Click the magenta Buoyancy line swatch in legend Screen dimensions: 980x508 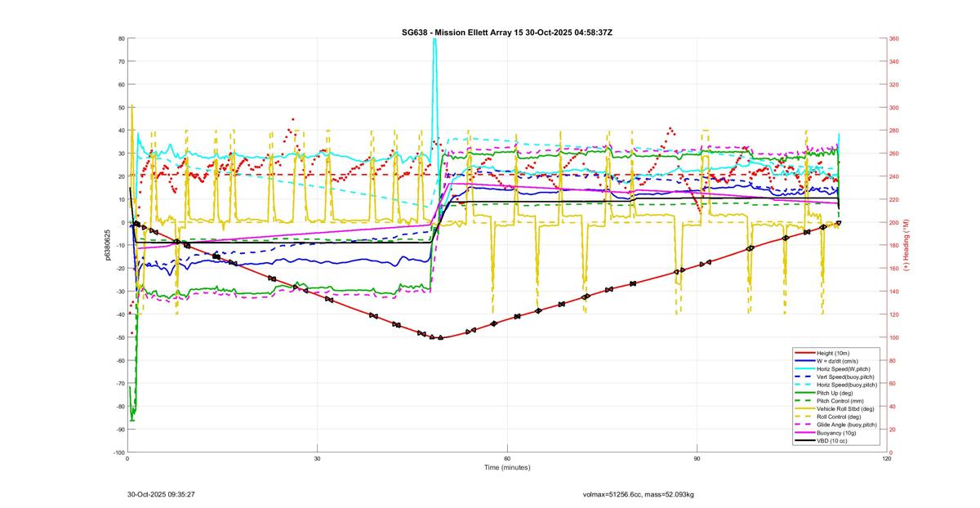(x=804, y=433)
